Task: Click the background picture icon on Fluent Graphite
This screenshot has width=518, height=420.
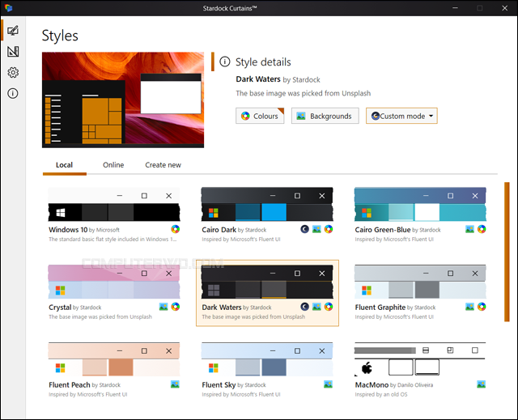Action: pyautogui.click(x=469, y=307)
